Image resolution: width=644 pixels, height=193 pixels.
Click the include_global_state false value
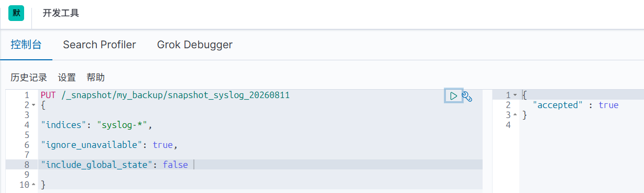175,165
